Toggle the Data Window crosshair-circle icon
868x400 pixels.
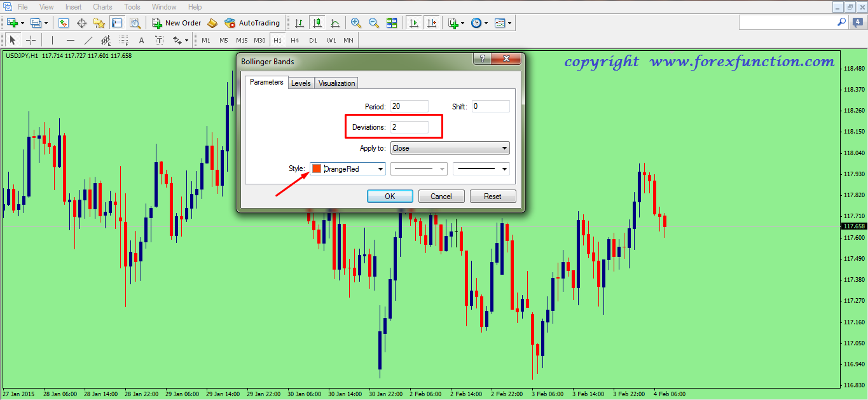81,23
